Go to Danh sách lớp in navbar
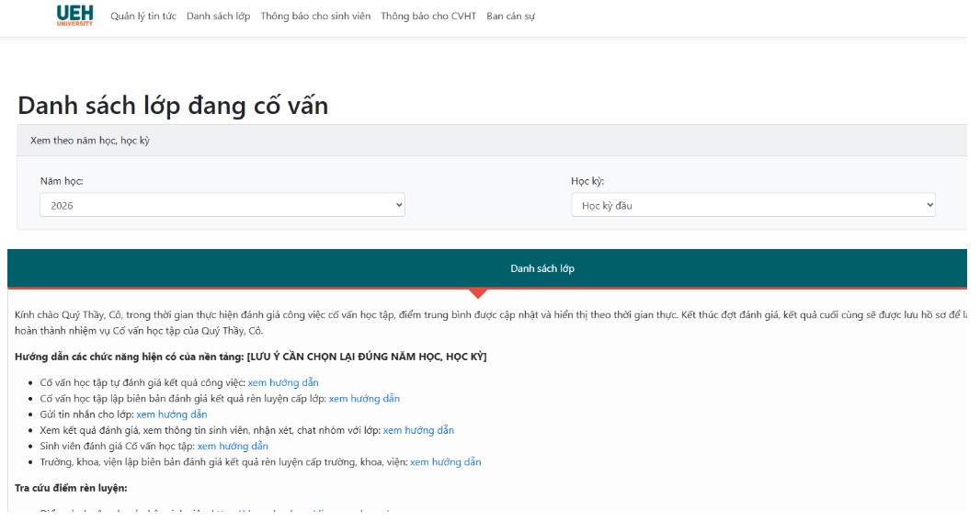980x522 pixels. point(218,17)
